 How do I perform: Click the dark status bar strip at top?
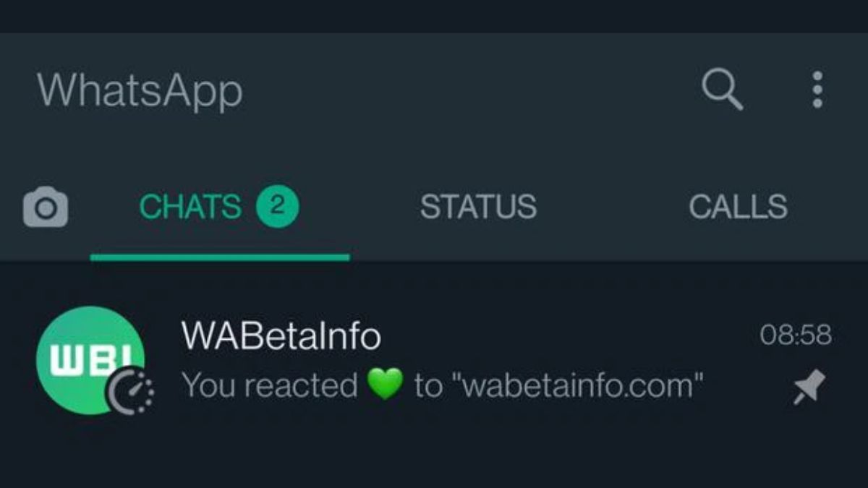click(434, 16)
